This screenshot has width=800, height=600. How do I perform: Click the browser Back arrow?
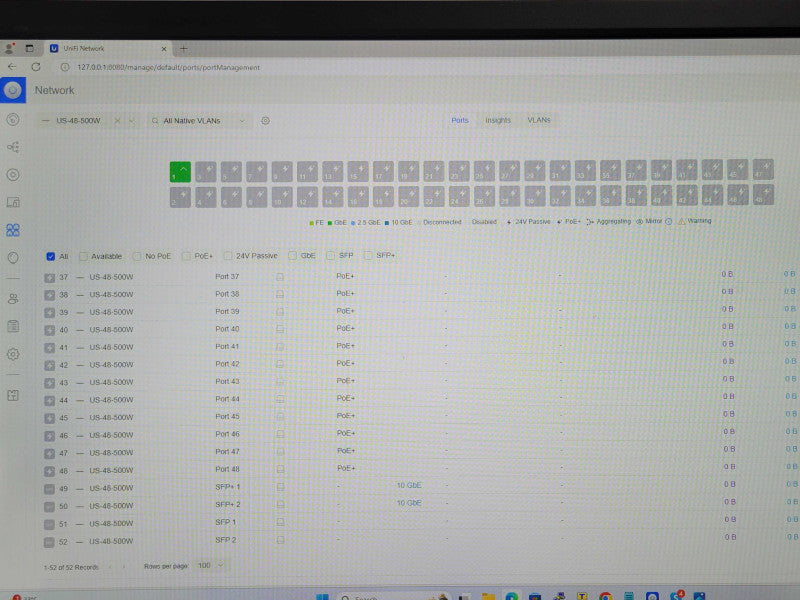click(x=12, y=66)
